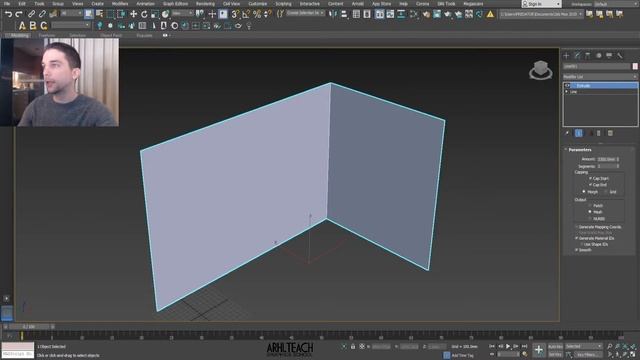Click the ViewCube in the viewport
Screen dimensions: 640x360
coord(541,70)
